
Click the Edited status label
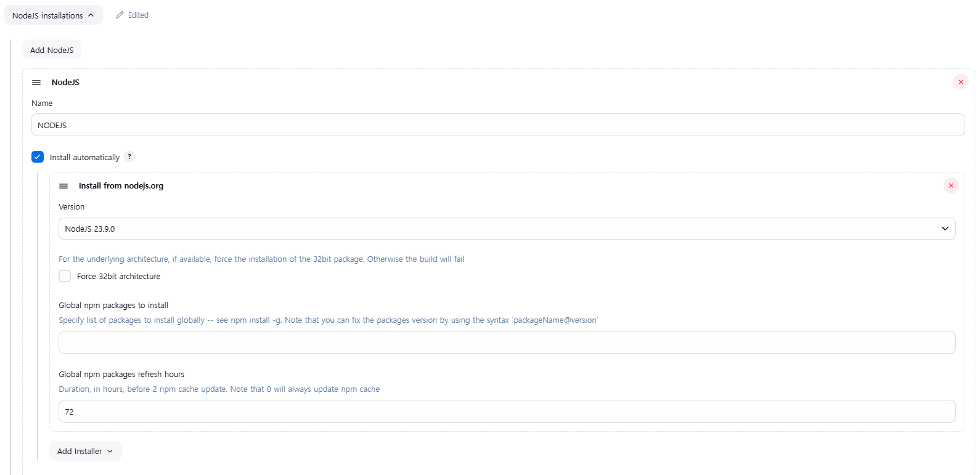pos(138,15)
